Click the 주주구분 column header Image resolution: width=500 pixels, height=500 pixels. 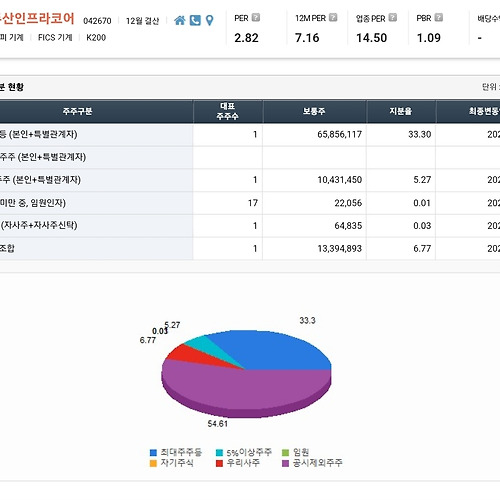(x=77, y=111)
